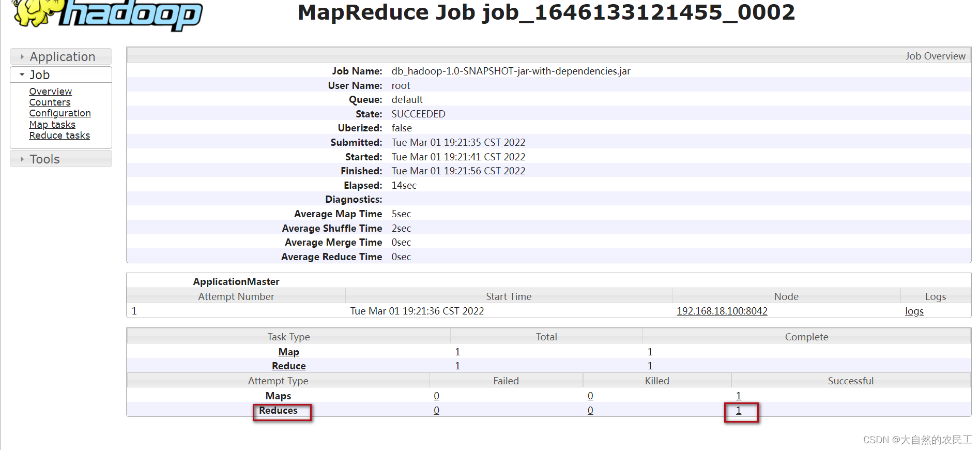Open the Map tasks sidebar link
Viewport: 980px width, 450px height.
coord(52,124)
